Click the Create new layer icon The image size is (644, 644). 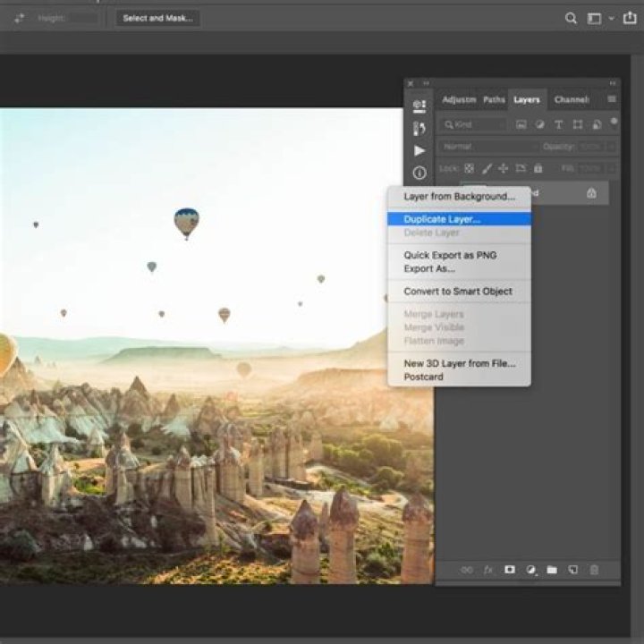click(x=572, y=570)
